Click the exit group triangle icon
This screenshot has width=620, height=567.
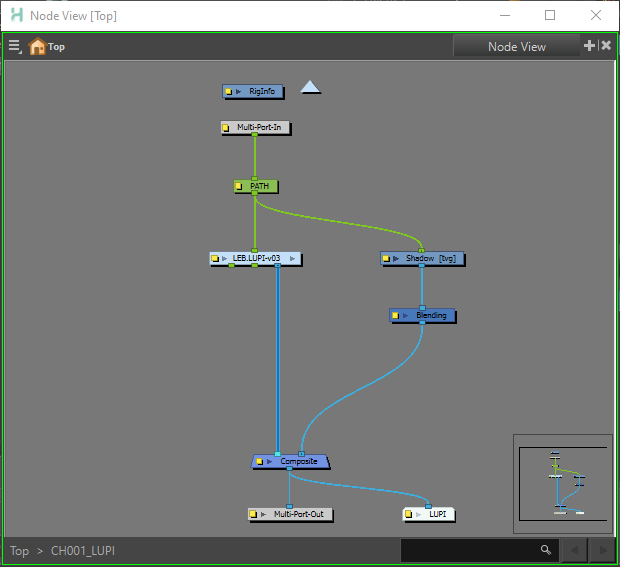coord(311,88)
